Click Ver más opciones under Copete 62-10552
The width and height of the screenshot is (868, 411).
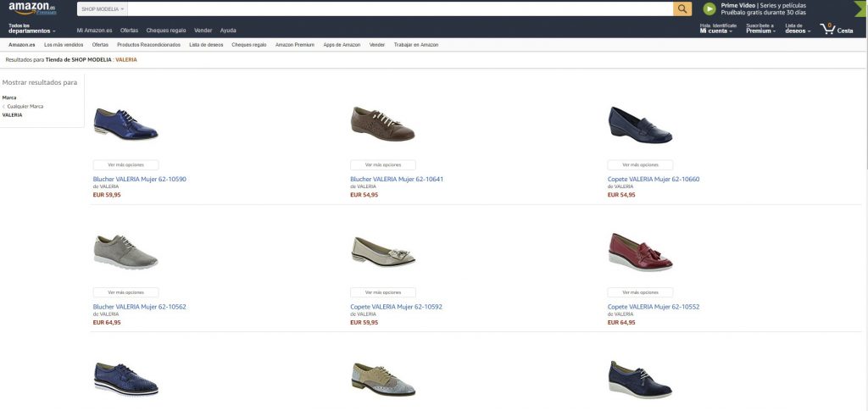pyautogui.click(x=641, y=292)
